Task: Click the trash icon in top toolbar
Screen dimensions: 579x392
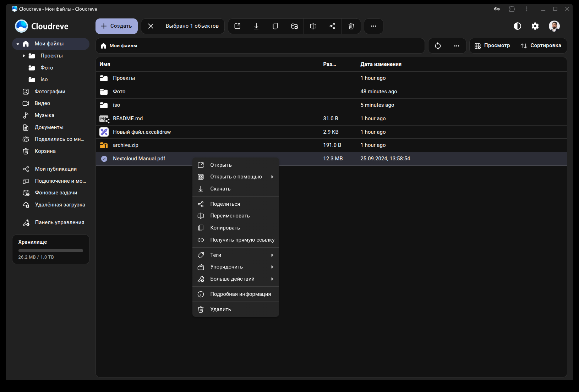Action: [351, 26]
